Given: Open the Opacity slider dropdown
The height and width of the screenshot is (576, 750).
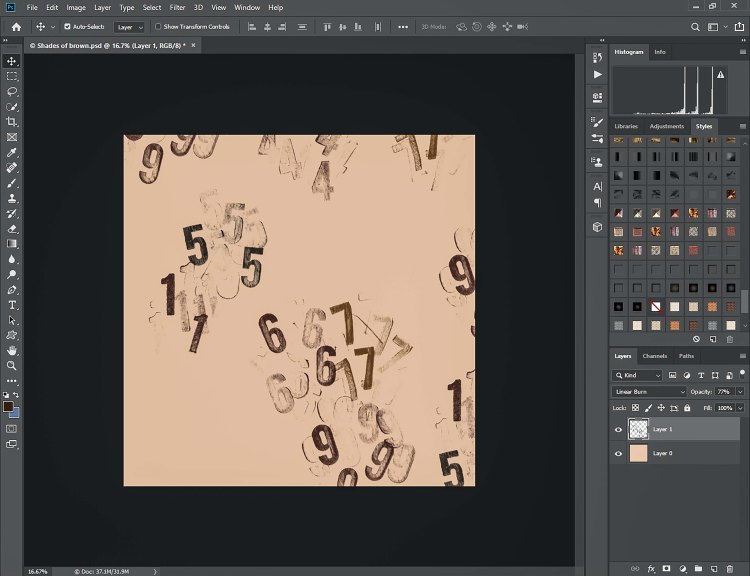Looking at the screenshot, I should coord(740,392).
